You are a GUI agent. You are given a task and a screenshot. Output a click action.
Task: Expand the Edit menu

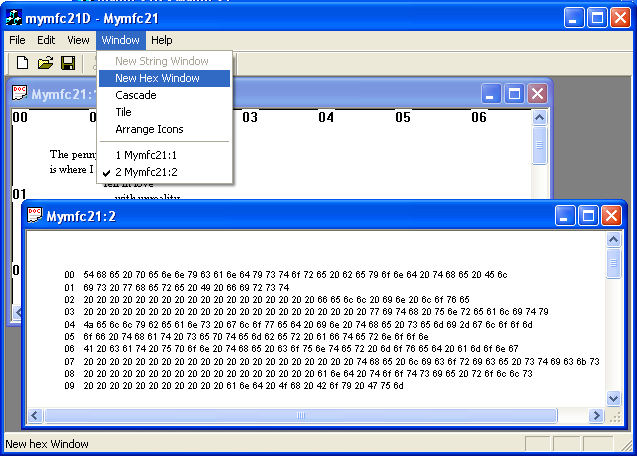pyautogui.click(x=46, y=40)
